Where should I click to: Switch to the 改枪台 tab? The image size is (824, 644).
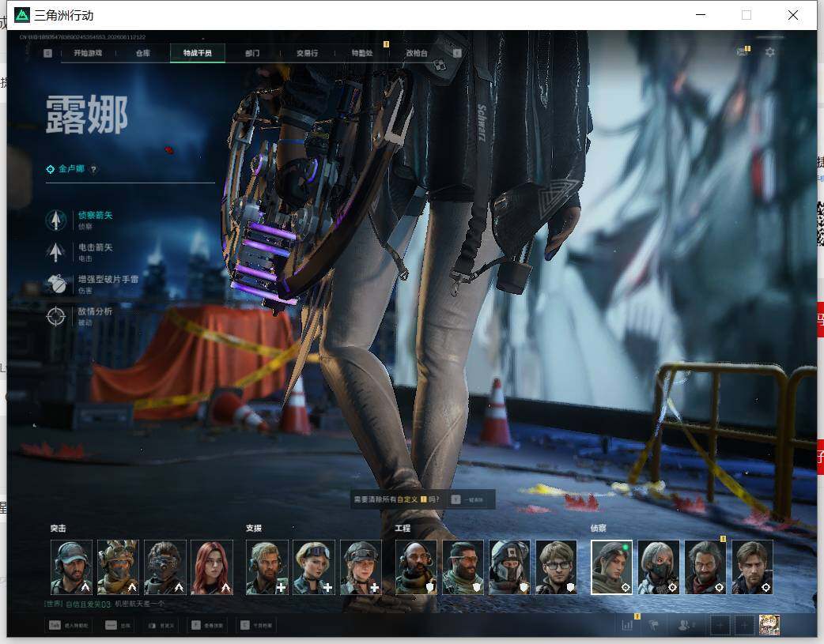[417, 53]
